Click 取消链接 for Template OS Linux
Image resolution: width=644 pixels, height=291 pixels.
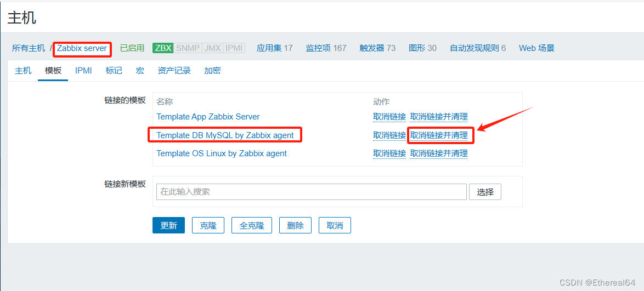click(389, 153)
